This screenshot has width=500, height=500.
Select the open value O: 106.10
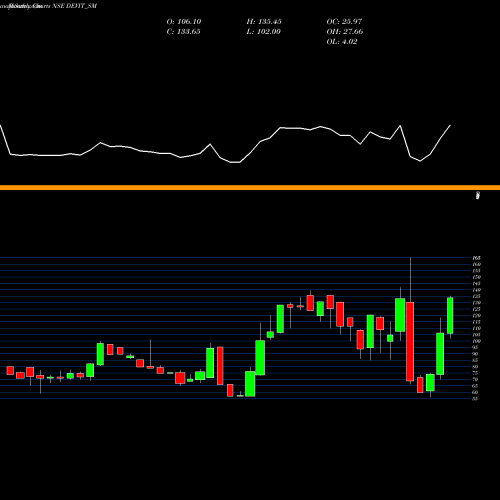tap(184, 22)
